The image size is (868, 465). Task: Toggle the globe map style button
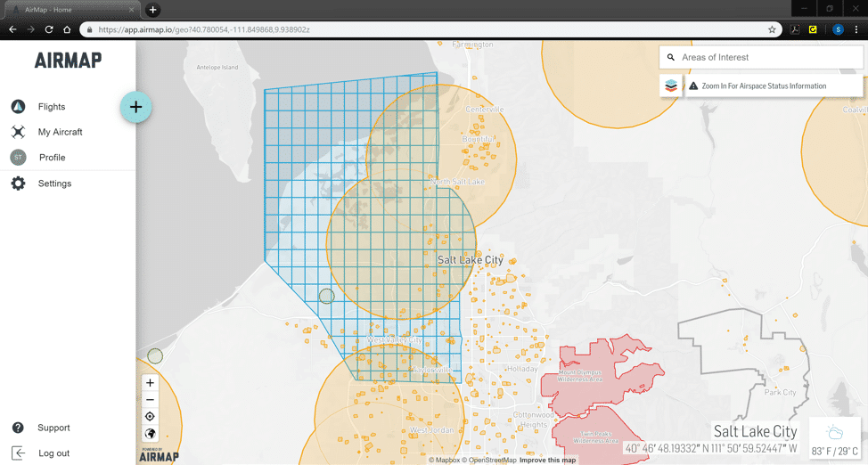(x=150, y=434)
